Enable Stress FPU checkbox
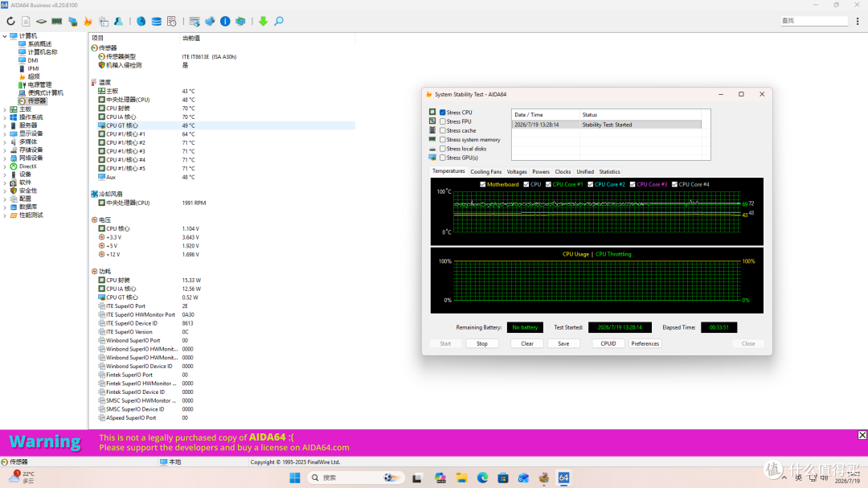The width and height of the screenshot is (868, 488). (443, 121)
